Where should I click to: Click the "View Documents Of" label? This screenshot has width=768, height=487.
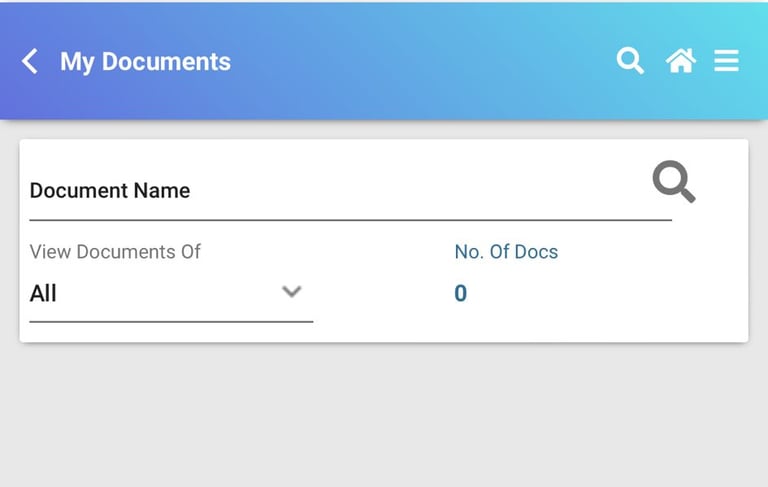coord(115,252)
